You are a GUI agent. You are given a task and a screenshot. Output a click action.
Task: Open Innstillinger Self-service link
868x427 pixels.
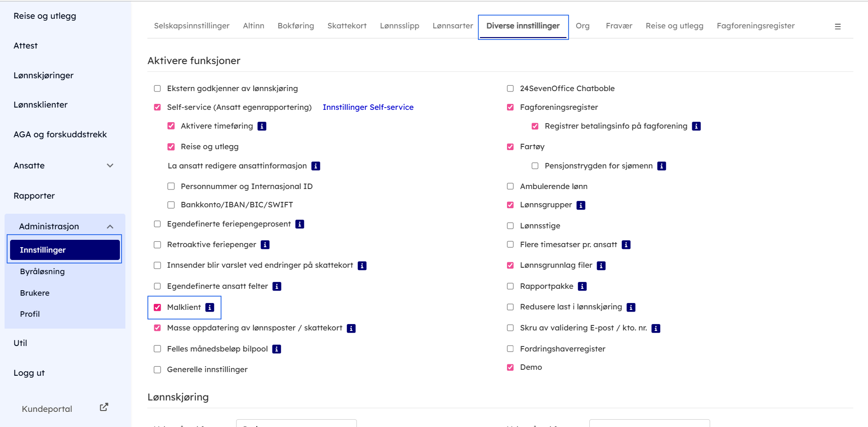coord(368,107)
